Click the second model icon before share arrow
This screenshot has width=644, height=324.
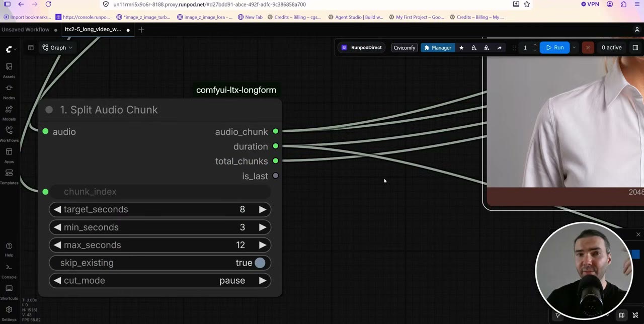(x=487, y=48)
